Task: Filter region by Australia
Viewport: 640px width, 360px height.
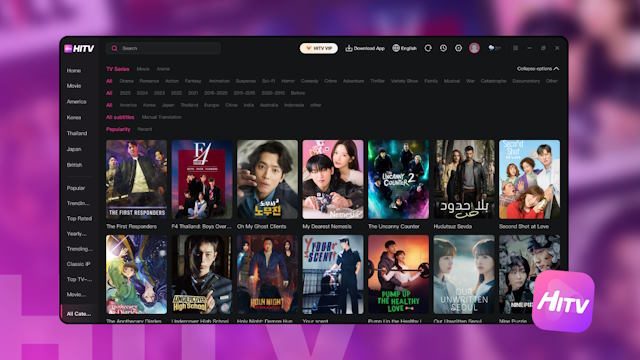Action: click(269, 105)
